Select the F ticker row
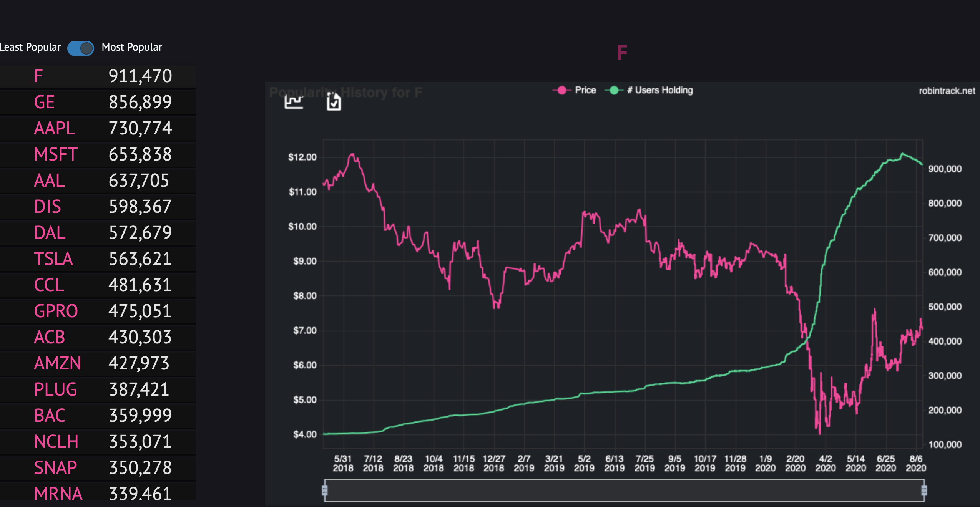Image resolution: width=980 pixels, height=507 pixels. pyautogui.click(x=98, y=76)
